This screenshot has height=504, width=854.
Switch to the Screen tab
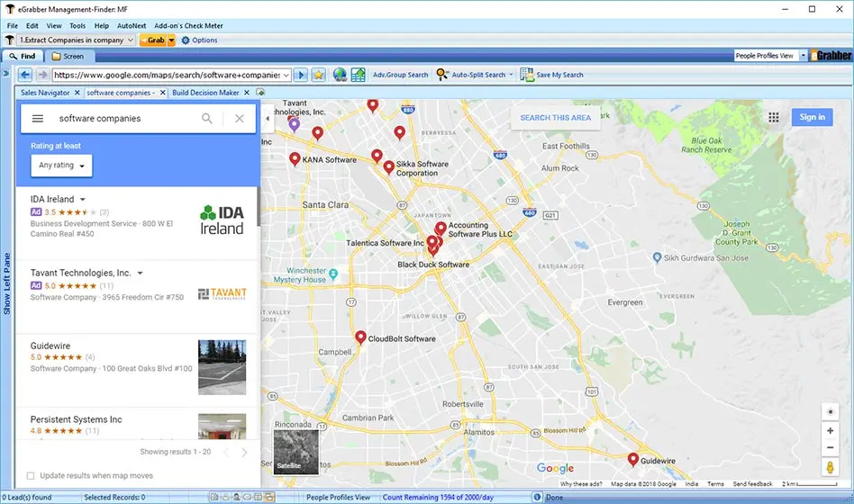(x=68, y=56)
